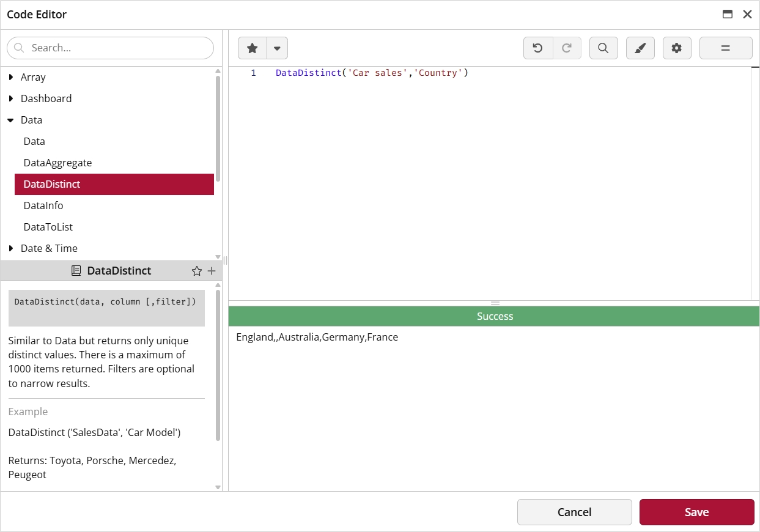Click the splitter handle above Success bar
The width and height of the screenshot is (760, 532).
pyautogui.click(x=495, y=303)
